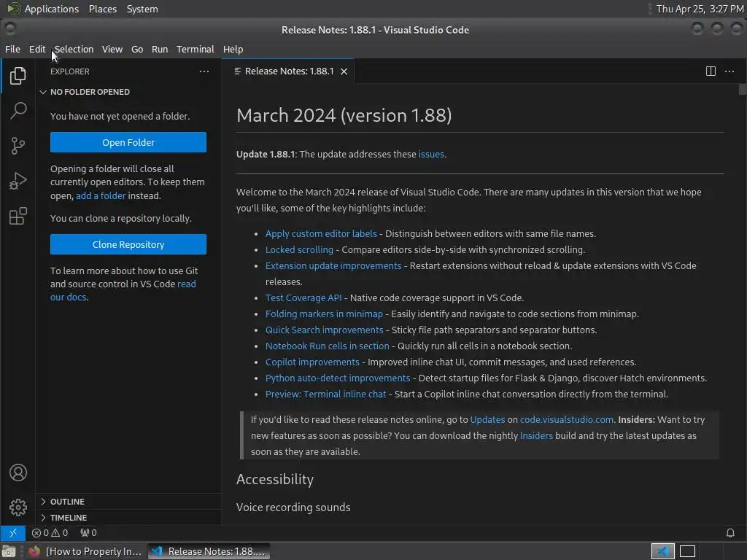The image size is (747, 560).
Task: Open the Places menu in top panel
Action: 103,9
